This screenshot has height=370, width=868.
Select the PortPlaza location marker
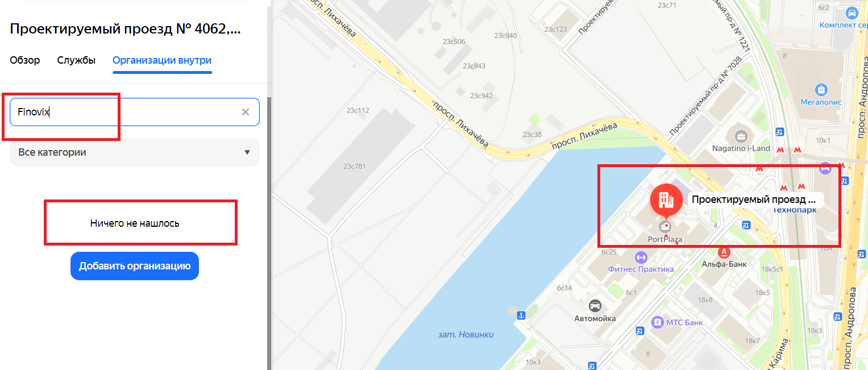pyautogui.click(x=665, y=227)
